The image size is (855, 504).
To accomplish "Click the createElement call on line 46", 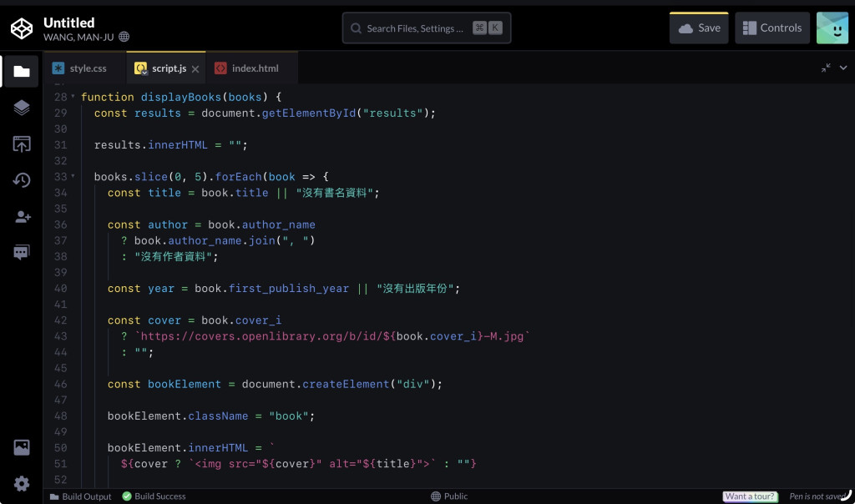I will [346, 384].
